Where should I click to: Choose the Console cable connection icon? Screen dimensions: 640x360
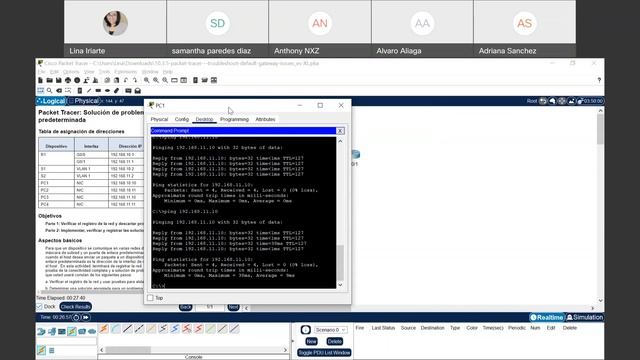click(x=116, y=329)
